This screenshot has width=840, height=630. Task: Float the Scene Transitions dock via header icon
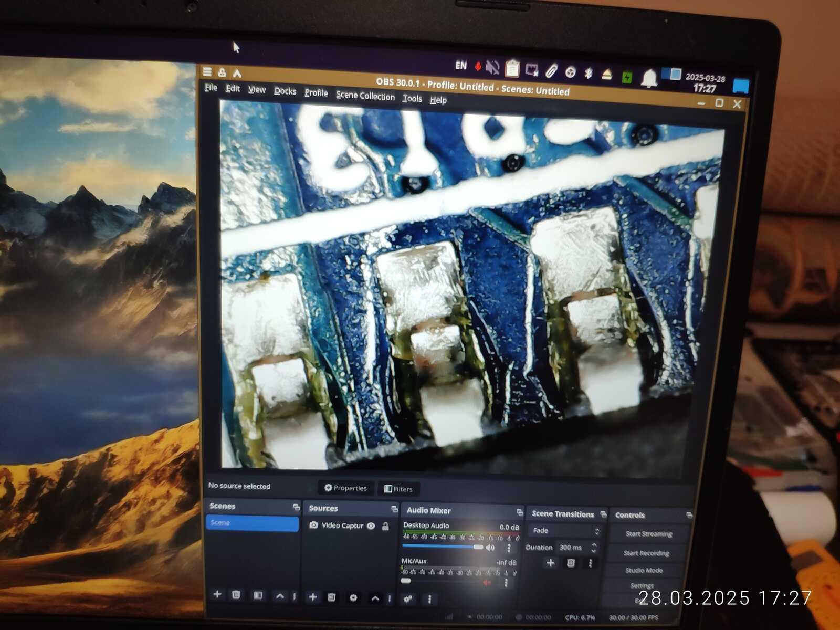click(603, 514)
